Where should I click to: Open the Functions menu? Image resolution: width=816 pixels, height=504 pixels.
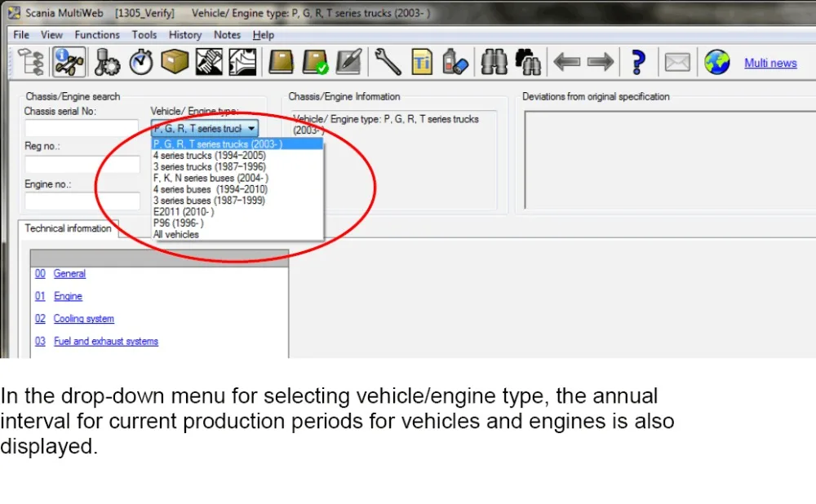tap(97, 35)
